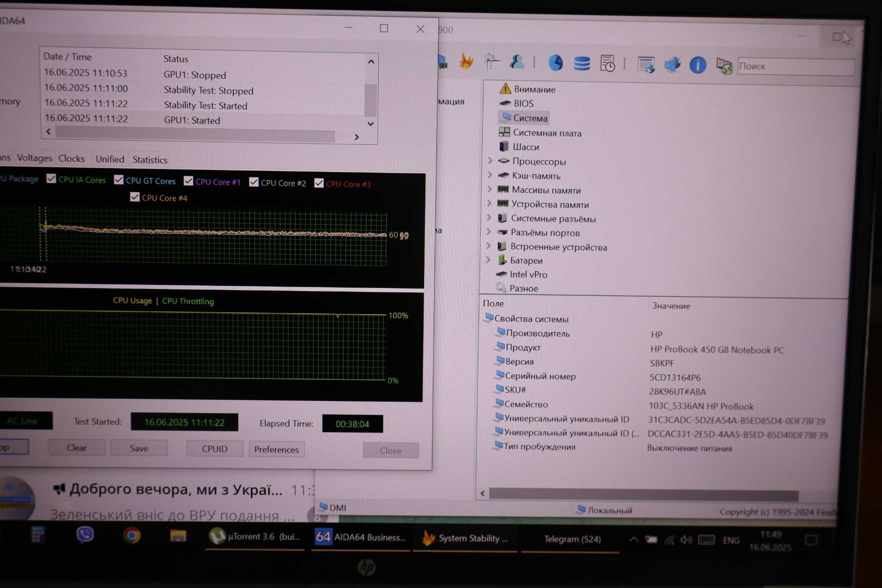Toggle the CPU GT Cores checkbox
Screen dimensions: 882x588
point(118,180)
